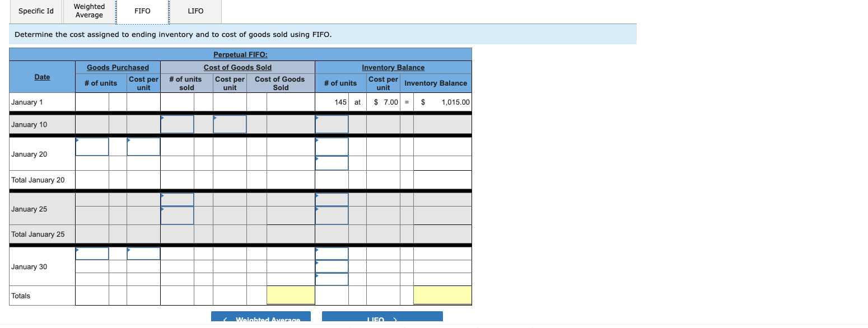Switch to the LIFO tab
868x328 pixels.
pos(195,11)
